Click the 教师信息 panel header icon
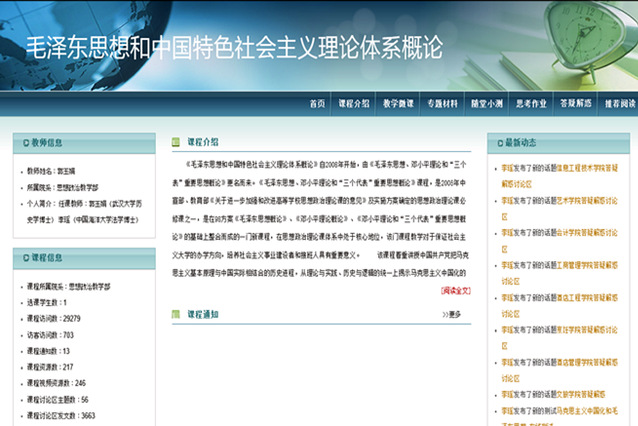Image resolution: width=638 pixels, height=426 pixels. [x=23, y=143]
